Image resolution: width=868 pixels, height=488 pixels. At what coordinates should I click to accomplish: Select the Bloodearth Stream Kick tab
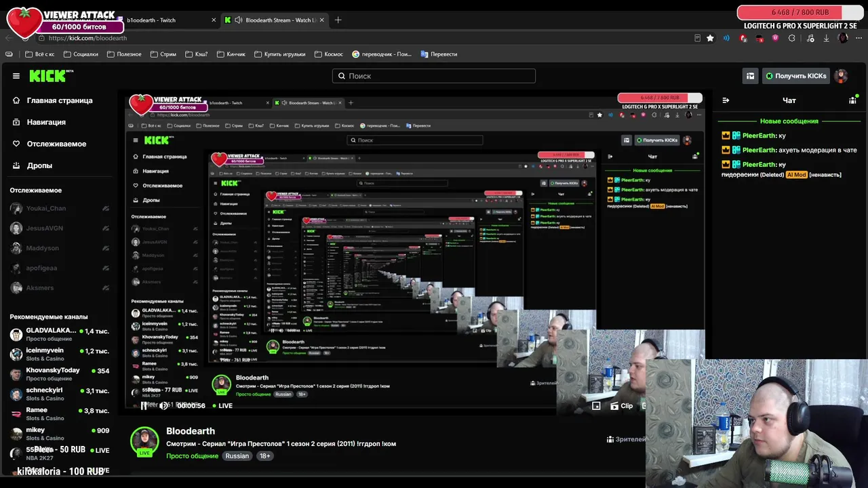pyautogui.click(x=275, y=20)
